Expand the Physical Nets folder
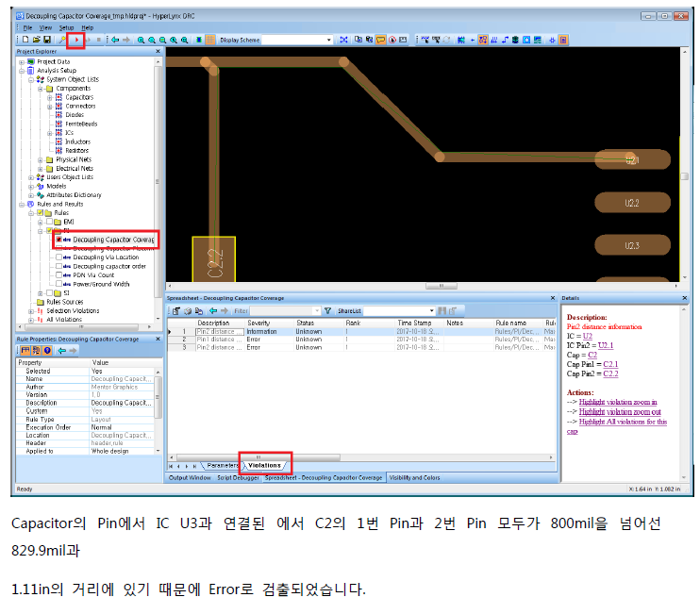This screenshot has height=614, width=700. (41, 159)
